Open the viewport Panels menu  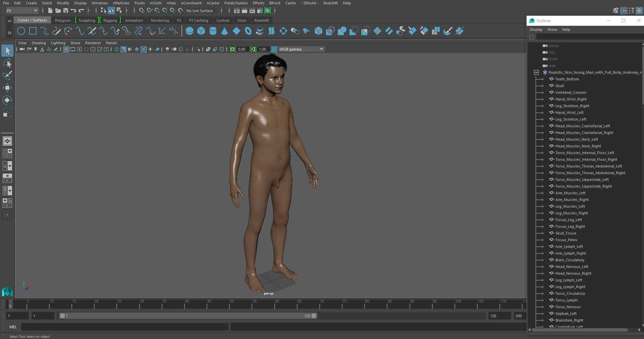click(x=111, y=43)
